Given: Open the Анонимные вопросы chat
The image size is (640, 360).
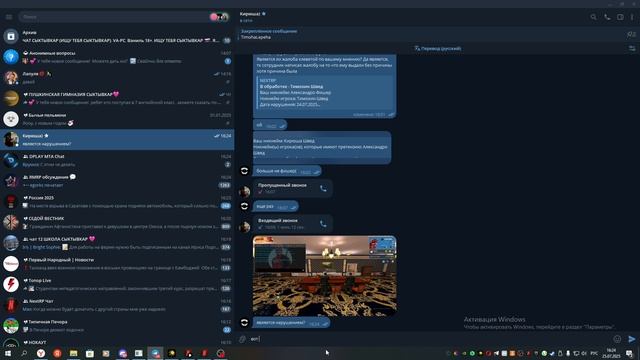Looking at the screenshot, I should pos(117,57).
